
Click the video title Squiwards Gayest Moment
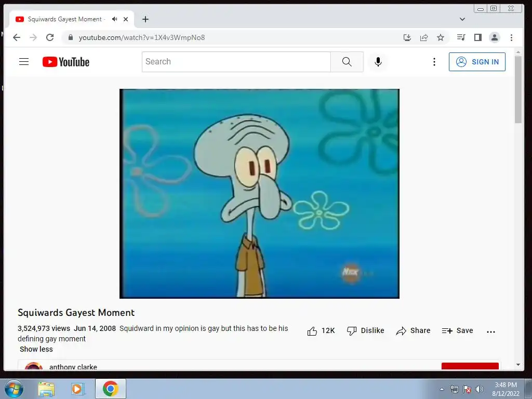tap(76, 312)
